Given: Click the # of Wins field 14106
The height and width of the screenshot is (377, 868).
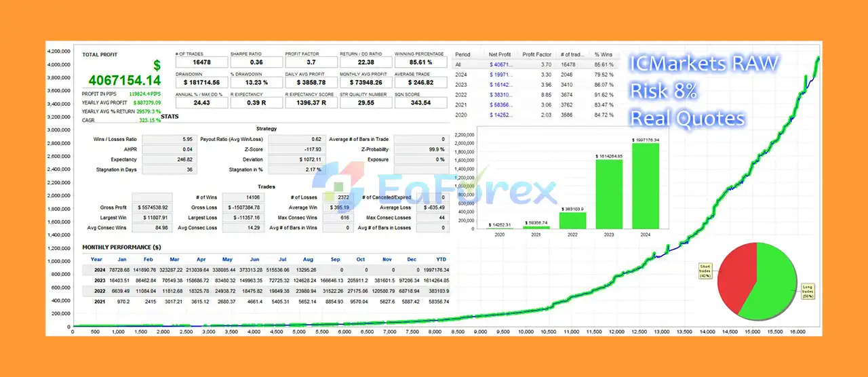Looking at the screenshot, I should pos(244,197).
